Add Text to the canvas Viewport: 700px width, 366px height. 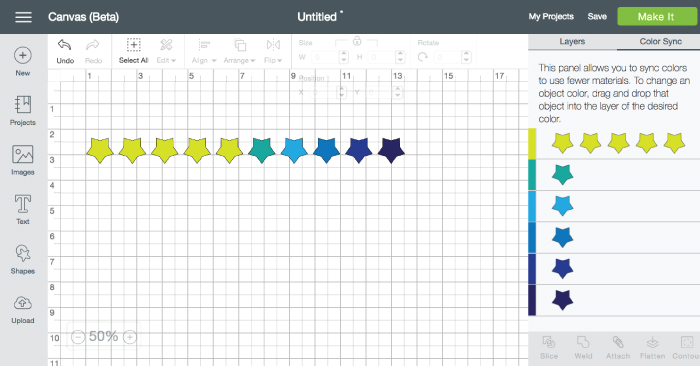coord(23,209)
